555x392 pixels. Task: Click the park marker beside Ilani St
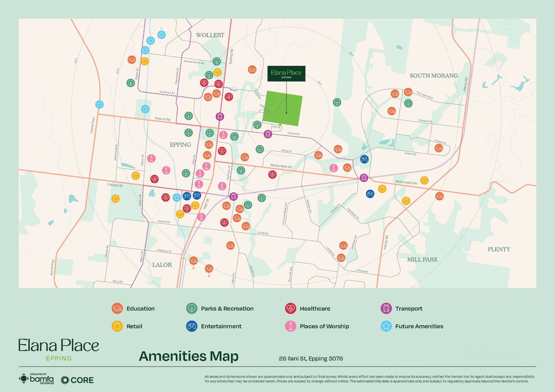[x=257, y=125]
